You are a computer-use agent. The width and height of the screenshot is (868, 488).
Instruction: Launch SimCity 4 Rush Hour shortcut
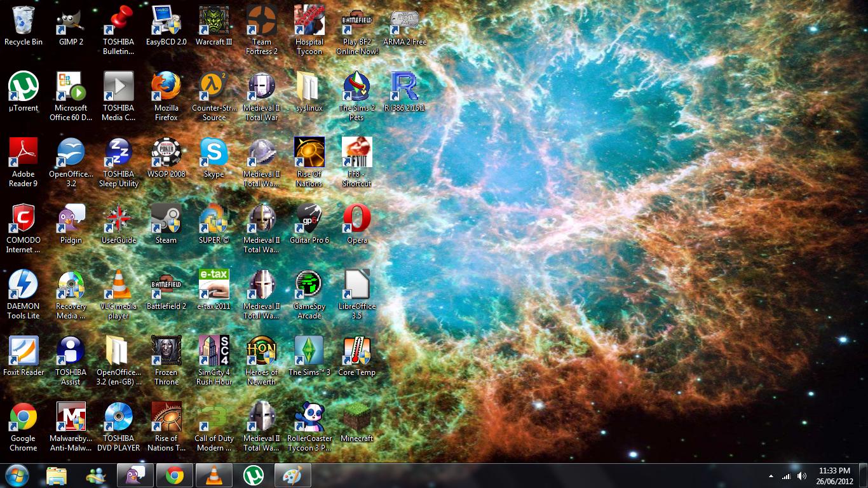click(x=214, y=361)
